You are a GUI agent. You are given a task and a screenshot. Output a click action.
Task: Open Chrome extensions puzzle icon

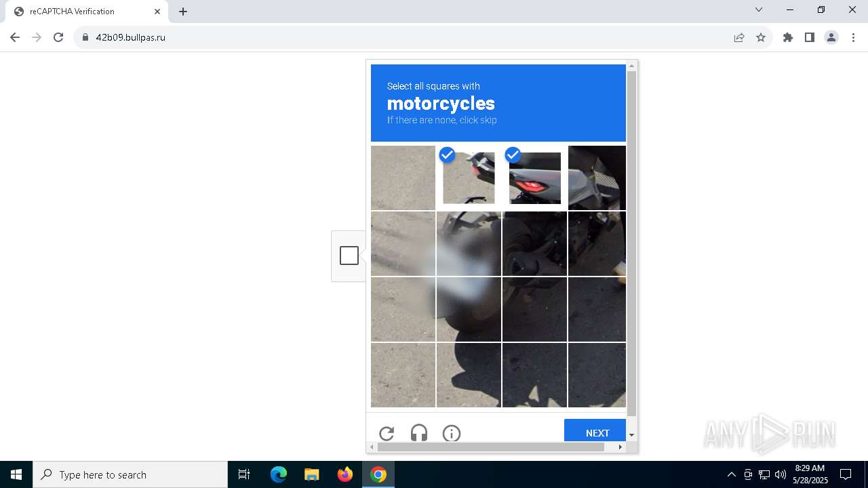pos(788,37)
